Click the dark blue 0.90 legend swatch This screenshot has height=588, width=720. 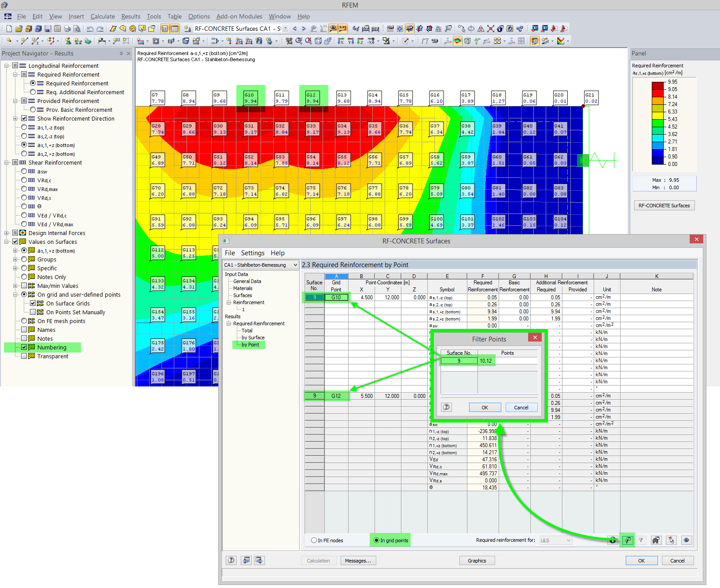pos(658,160)
